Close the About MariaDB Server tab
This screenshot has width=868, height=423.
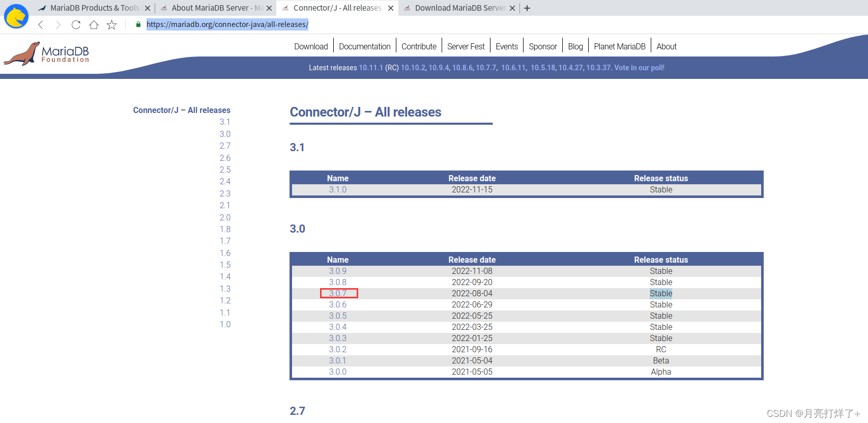(269, 8)
